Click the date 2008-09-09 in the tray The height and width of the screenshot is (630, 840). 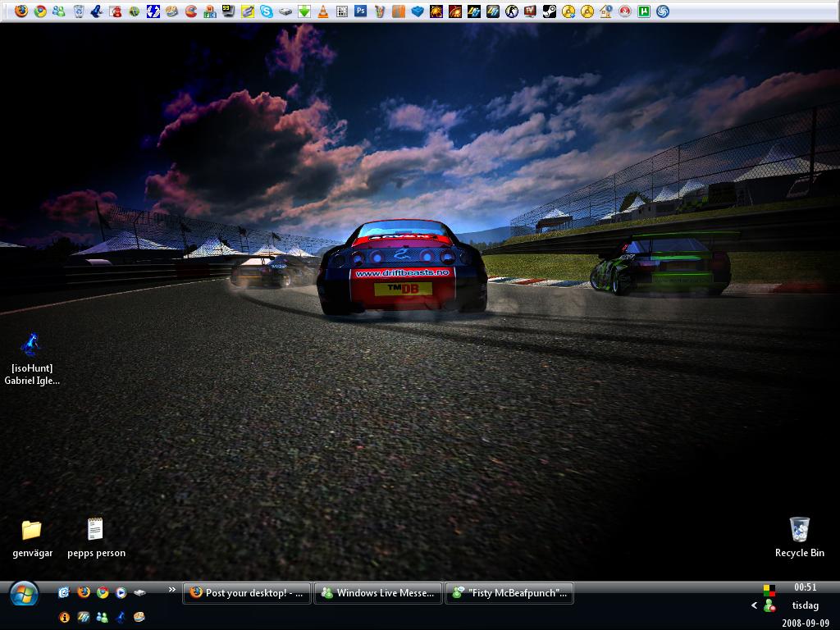point(806,623)
